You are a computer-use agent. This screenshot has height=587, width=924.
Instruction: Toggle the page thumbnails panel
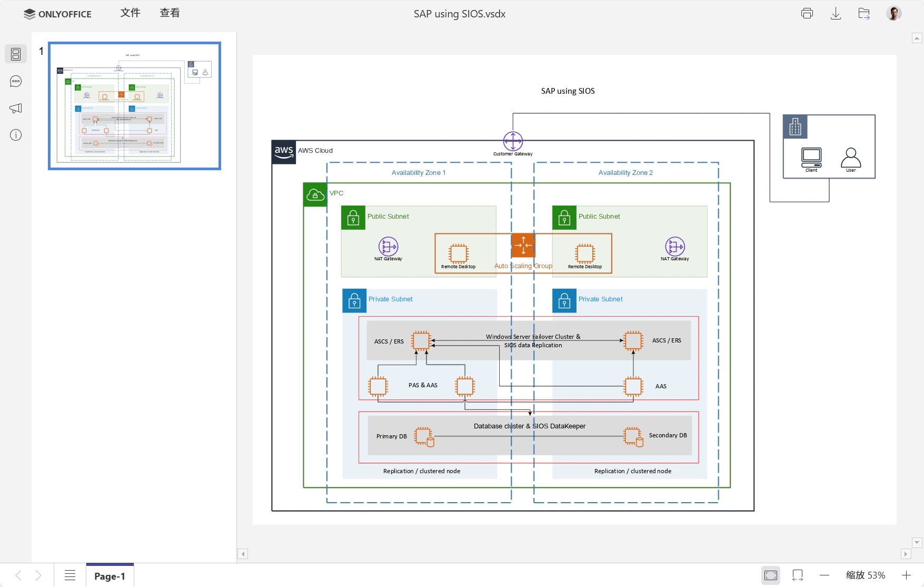(16, 54)
